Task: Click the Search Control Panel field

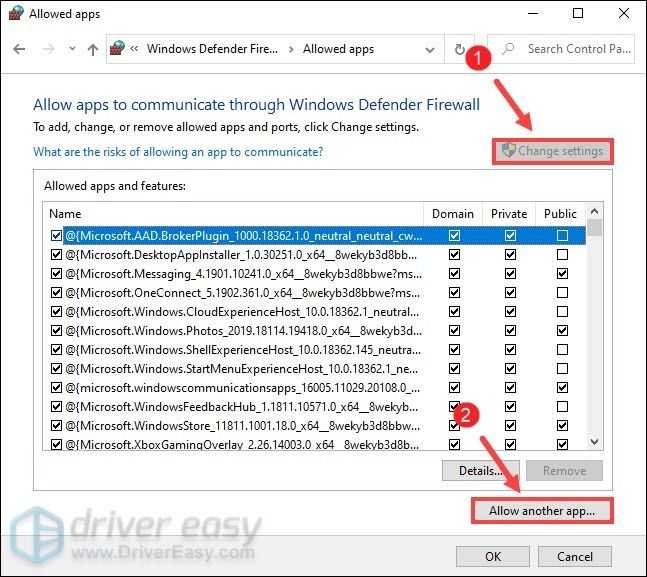Action: [x=561, y=49]
